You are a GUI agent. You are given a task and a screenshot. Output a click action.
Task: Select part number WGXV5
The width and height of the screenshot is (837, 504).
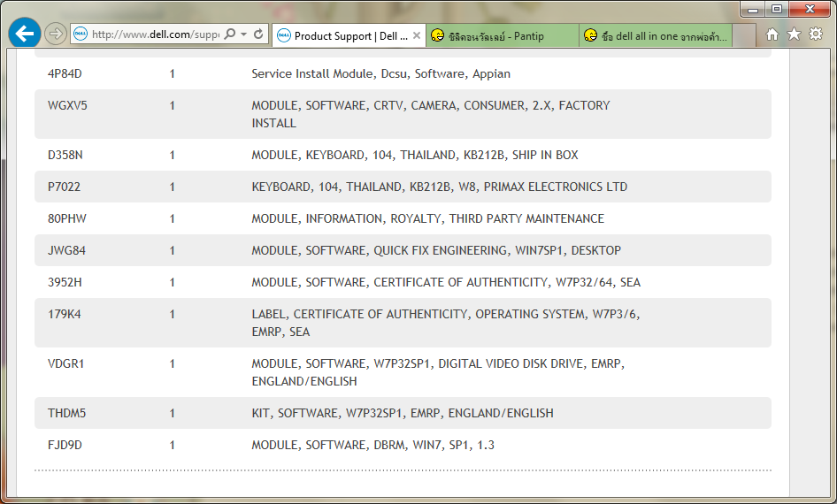[67, 105]
